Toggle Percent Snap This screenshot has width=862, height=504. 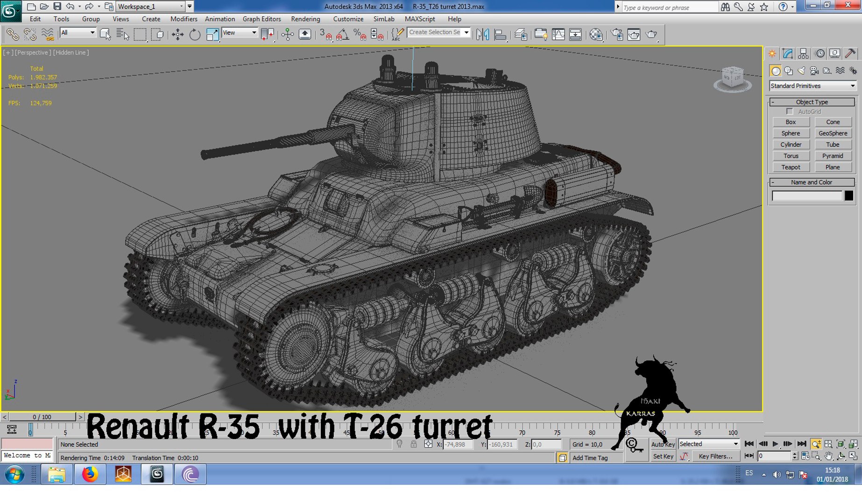tap(360, 34)
